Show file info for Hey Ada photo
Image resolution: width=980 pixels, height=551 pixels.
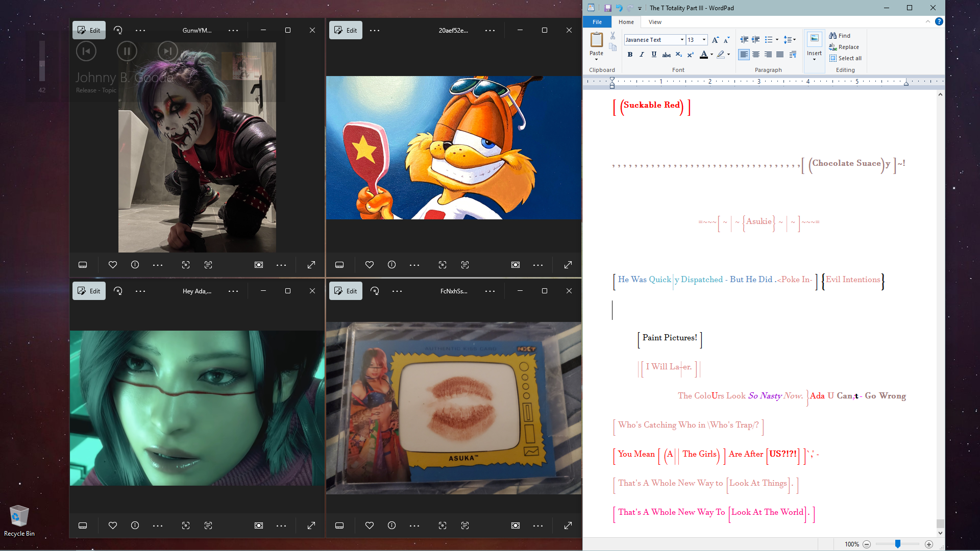tap(135, 525)
